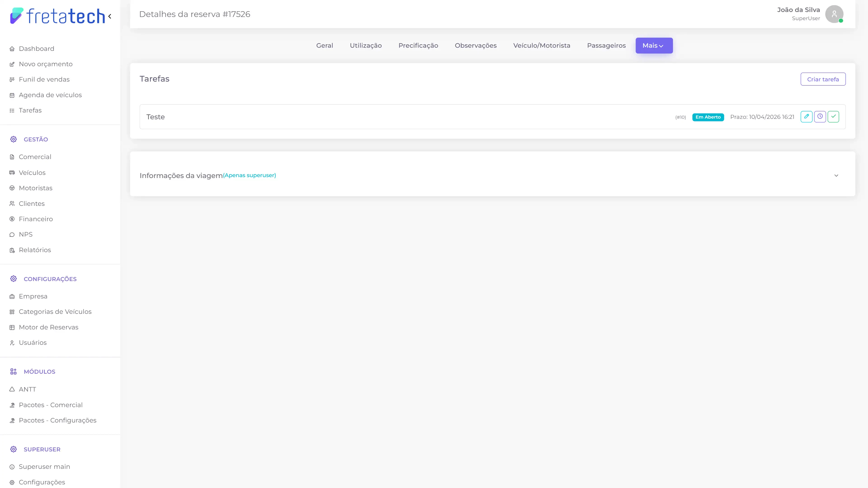Image resolution: width=868 pixels, height=488 pixels.
Task: Click the Motoristas steering wheel icon
Action: pyautogui.click(x=12, y=188)
